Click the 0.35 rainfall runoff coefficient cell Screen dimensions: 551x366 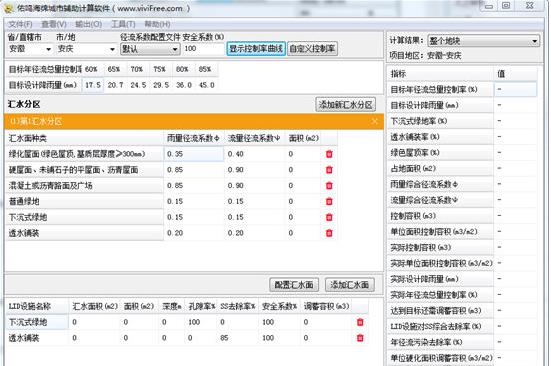point(194,154)
